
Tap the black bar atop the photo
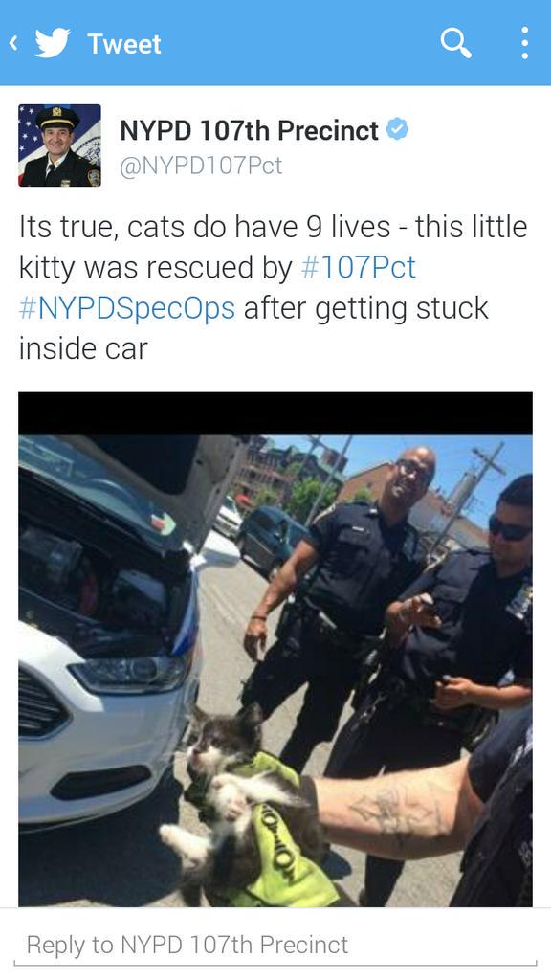click(x=275, y=413)
